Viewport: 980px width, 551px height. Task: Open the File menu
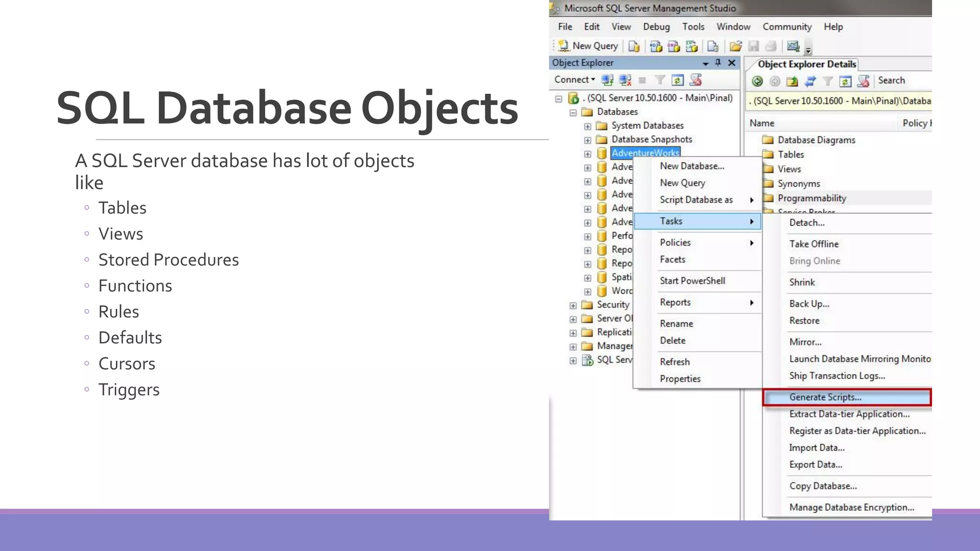565,27
